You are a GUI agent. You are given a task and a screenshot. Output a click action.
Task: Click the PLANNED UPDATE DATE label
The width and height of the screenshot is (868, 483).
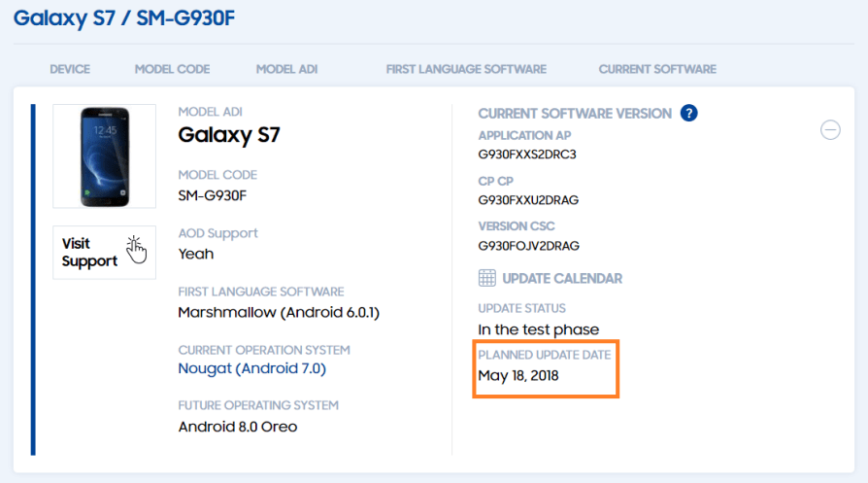coord(545,355)
